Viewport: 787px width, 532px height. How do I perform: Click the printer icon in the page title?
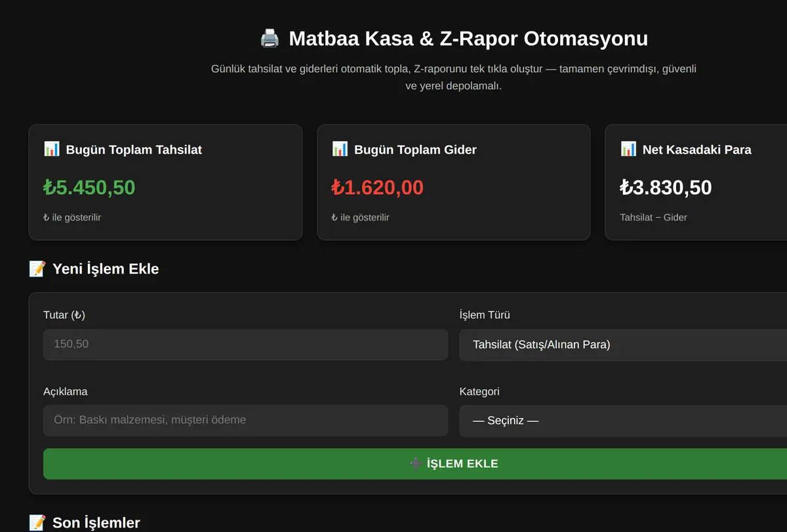270,39
